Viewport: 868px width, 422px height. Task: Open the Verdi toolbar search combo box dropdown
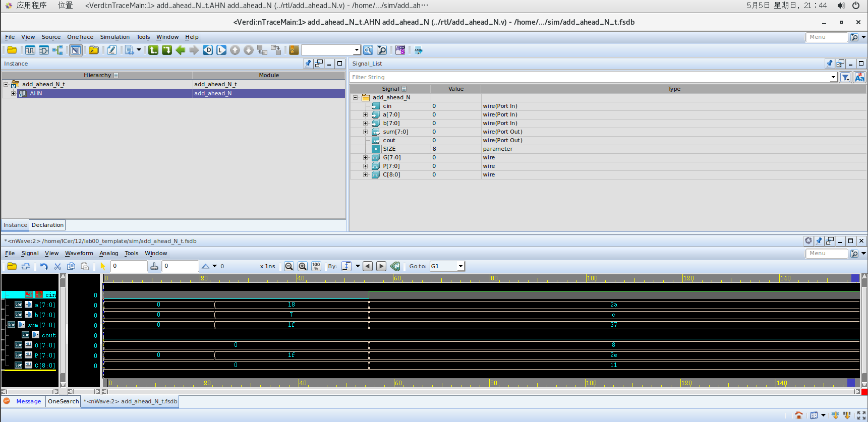[357, 50]
